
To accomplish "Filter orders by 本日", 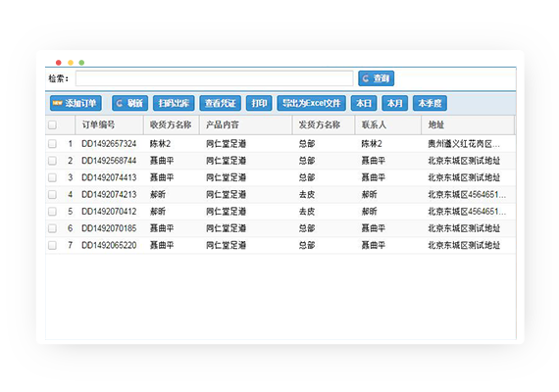I will click(364, 103).
